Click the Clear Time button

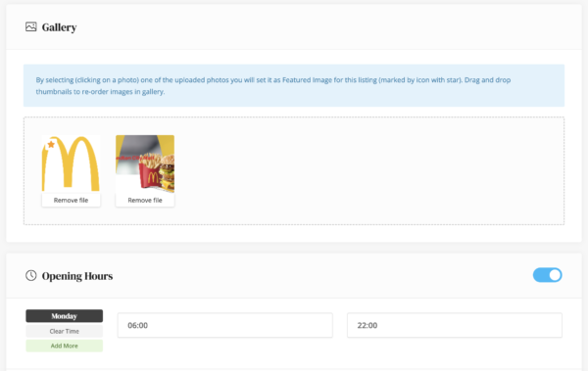point(64,331)
